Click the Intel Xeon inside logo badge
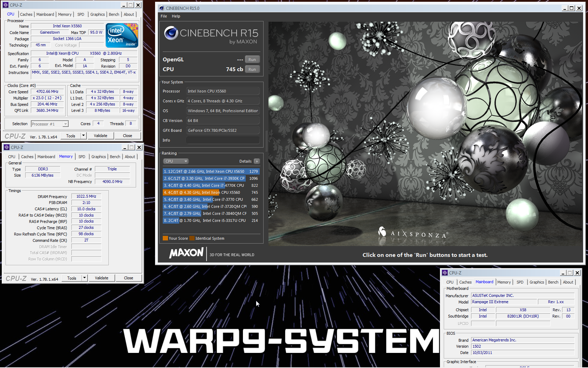The image size is (588, 368). pyautogui.click(x=122, y=35)
